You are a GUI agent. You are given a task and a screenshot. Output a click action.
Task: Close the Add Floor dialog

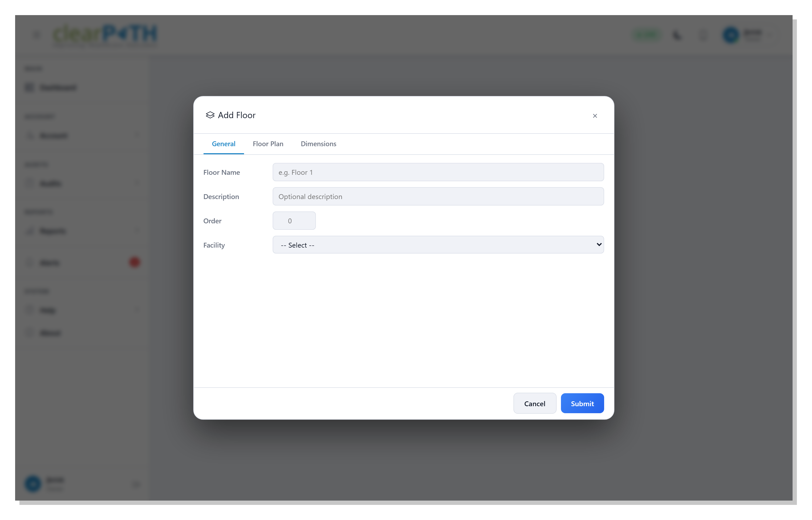tap(595, 116)
